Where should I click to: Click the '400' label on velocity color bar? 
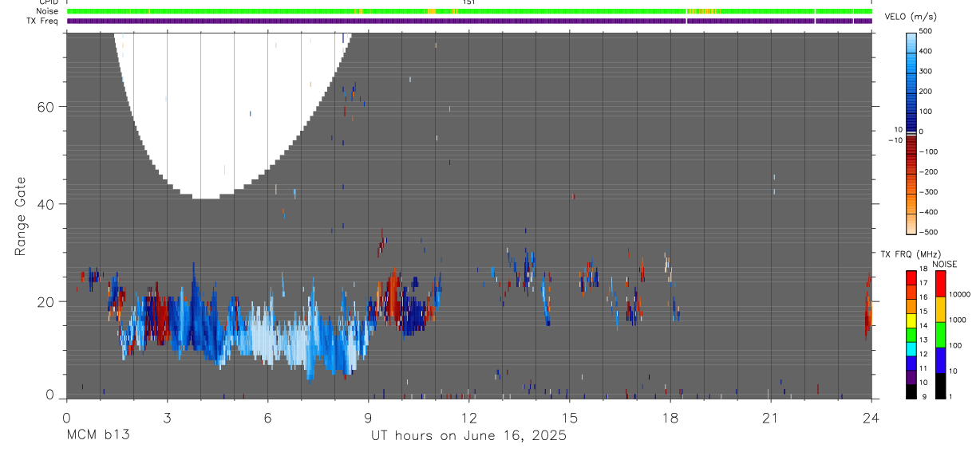point(927,51)
